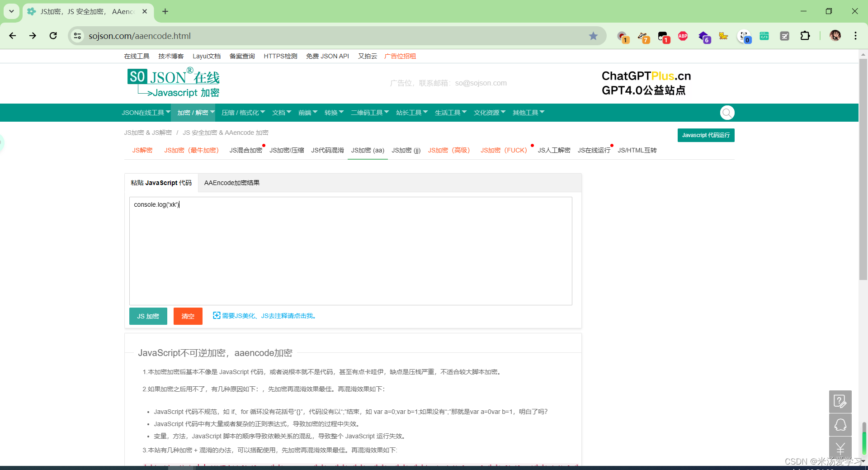Open the browser extensions puzzle icon

click(805, 36)
